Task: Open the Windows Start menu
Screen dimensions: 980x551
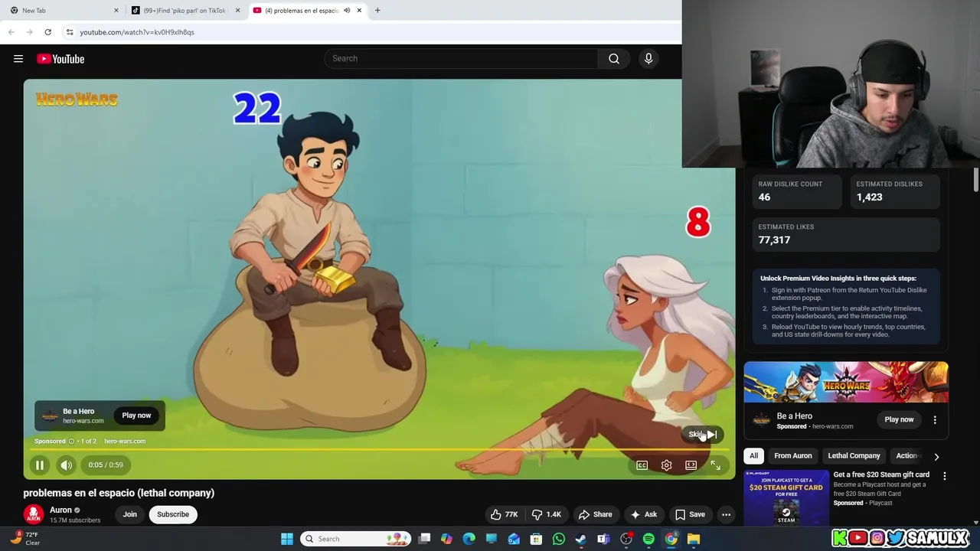Action: 287,539
